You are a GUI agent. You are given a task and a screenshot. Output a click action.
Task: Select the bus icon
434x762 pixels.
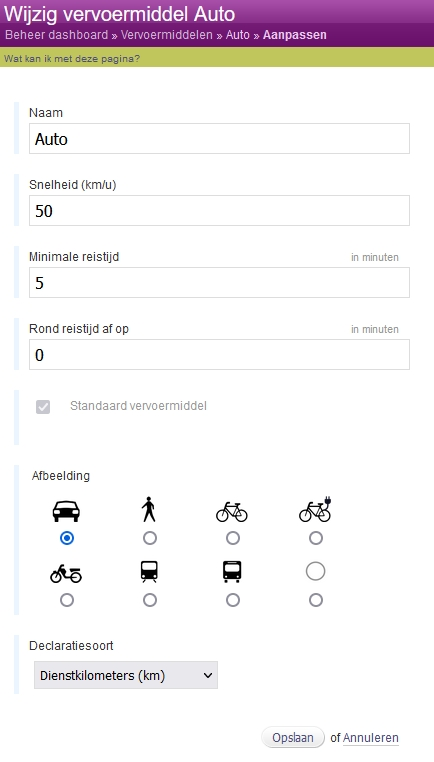pyautogui.click(x=232, y=572)
